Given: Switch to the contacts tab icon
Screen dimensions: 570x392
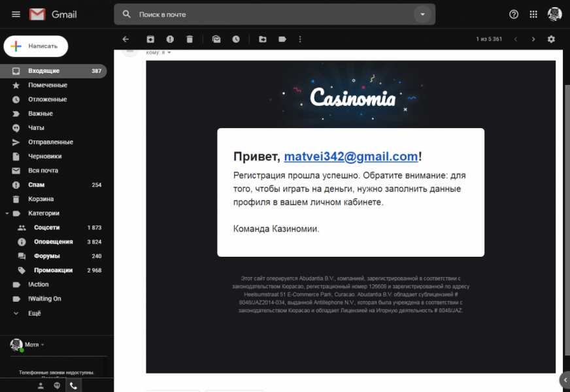Looking at the screenshot, I should [41, 386].
